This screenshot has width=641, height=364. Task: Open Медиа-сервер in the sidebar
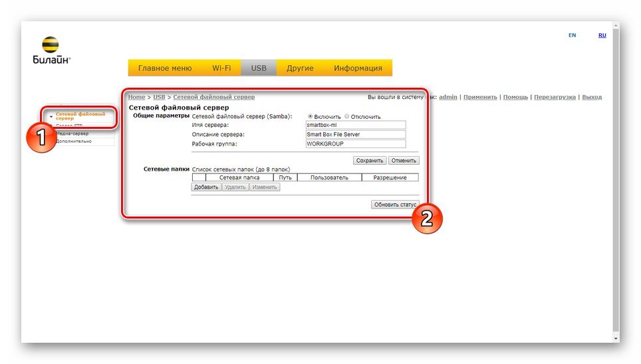click(x=72, y=134)
